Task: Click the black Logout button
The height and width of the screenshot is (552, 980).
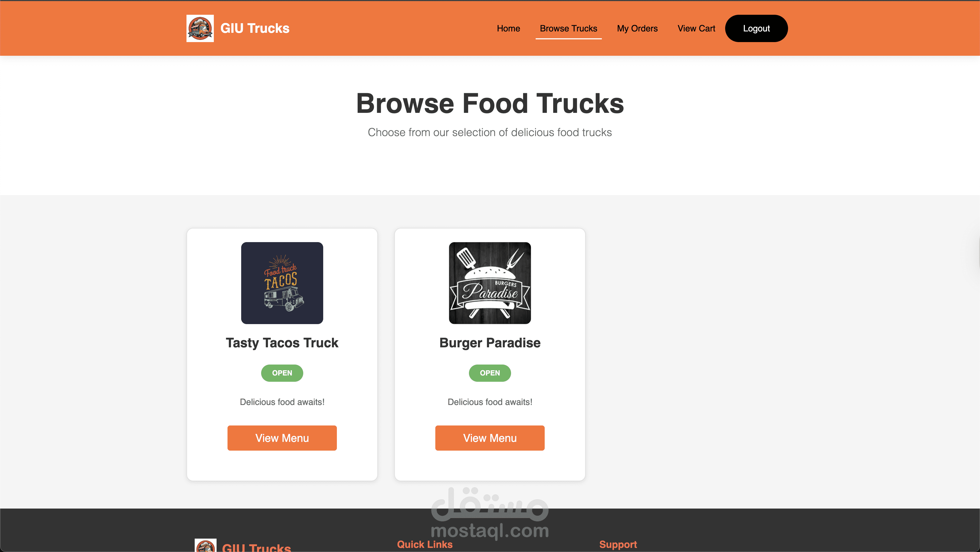Action: pyautogui.click(x=756, y=28)
